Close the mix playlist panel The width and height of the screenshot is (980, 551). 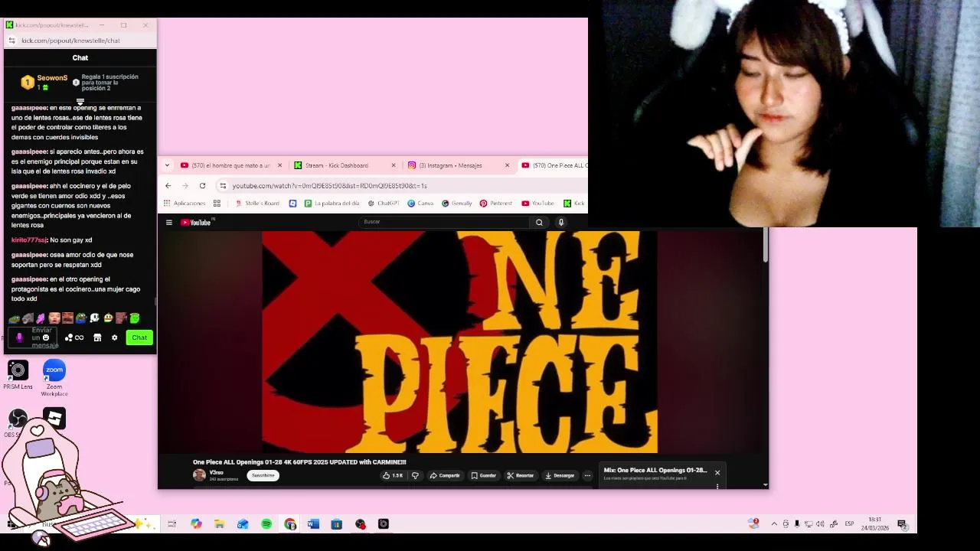717,472
